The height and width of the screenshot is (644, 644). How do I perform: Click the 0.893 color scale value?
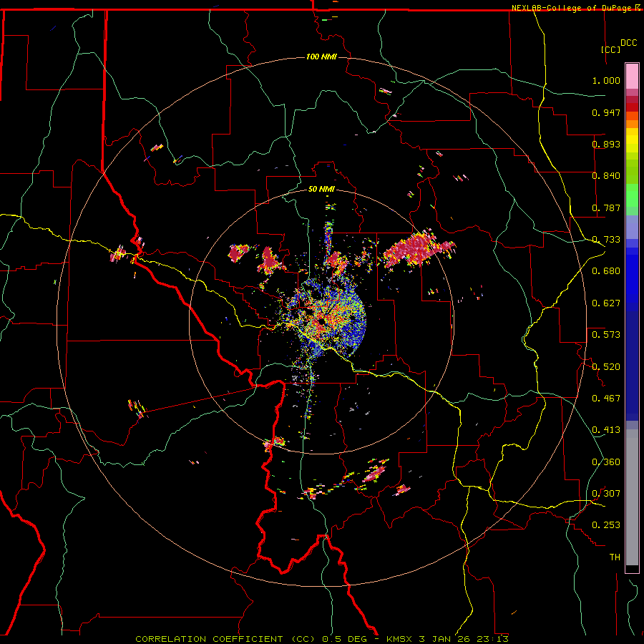pos(606,144)
